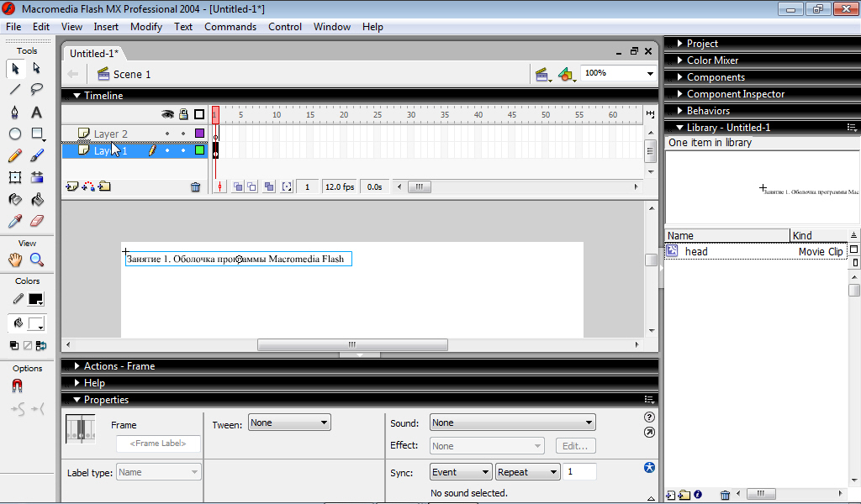Image resolution: width=861 pixels, height=504 pixels.
Task: Select the Line tool
Action: (15, 89)
